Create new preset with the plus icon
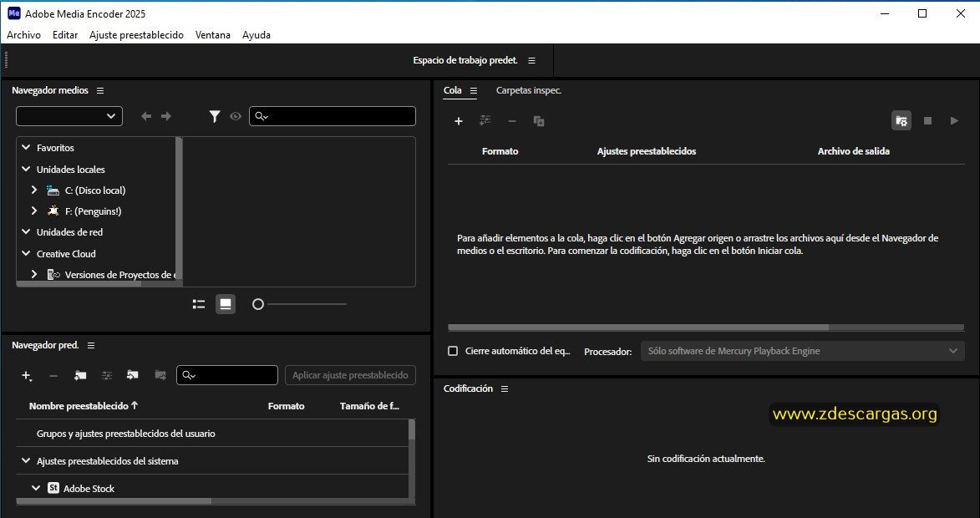The image size is (980, 518). [x=26, y=375]
